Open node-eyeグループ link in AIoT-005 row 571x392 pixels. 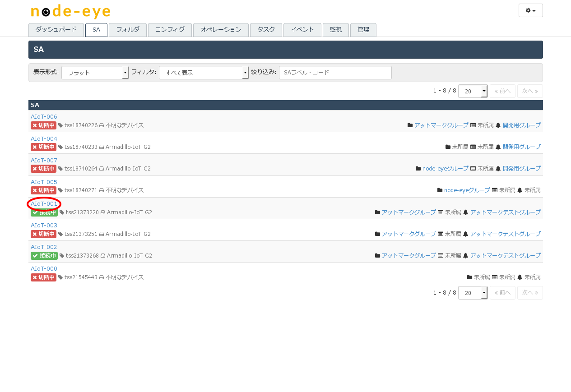(x=467, y=190)
